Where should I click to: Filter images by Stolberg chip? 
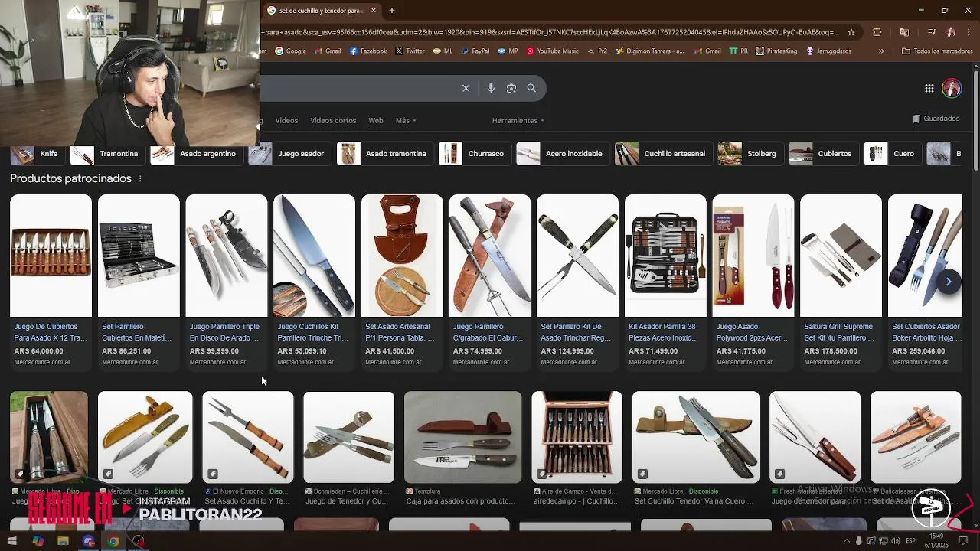pos(750,154)
